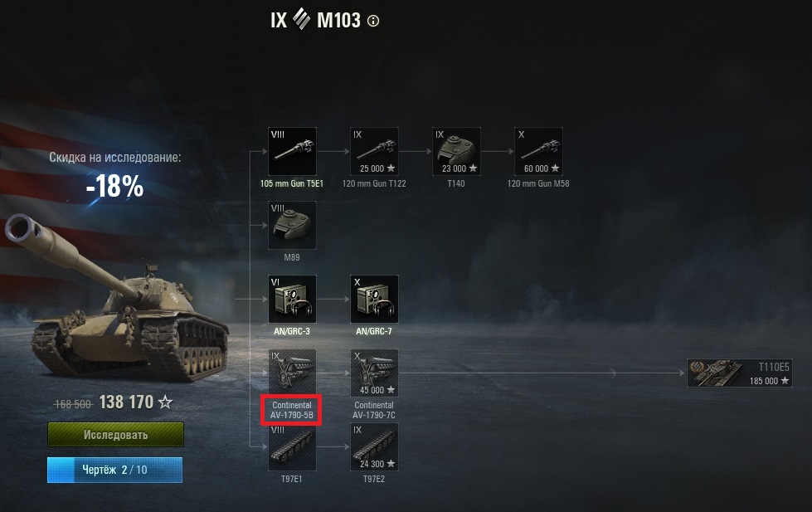Screen dimensions: 812x512
Task: Click the T97E1 suspension tracks icon
Action: pyautogui.click(x=292, y=446)
